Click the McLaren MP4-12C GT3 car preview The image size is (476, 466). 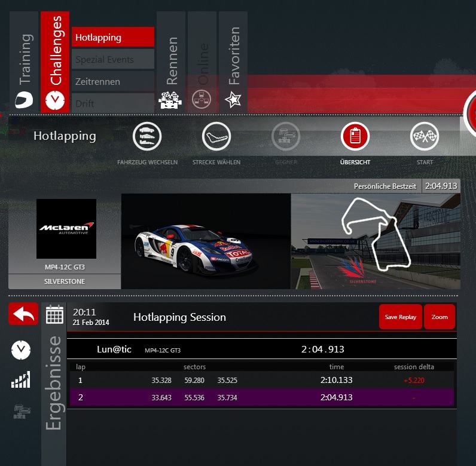(206, 241)
